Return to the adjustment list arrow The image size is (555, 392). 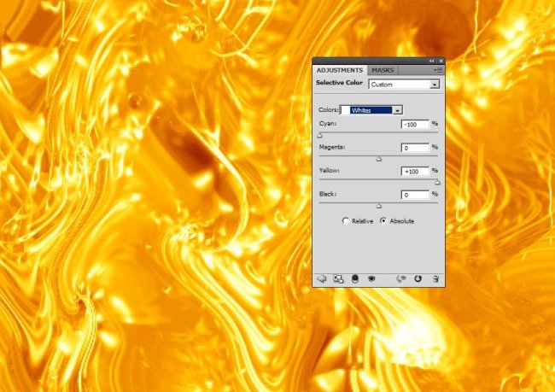pos(321,278)
